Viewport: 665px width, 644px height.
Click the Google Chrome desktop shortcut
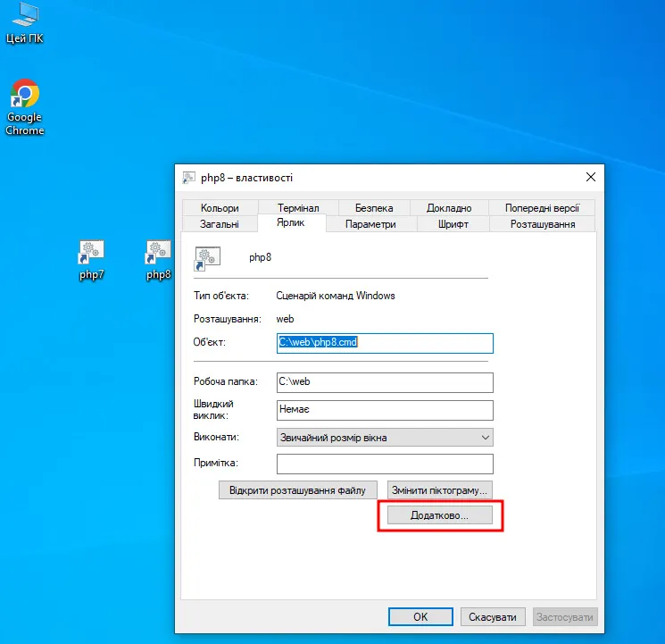pyautogui.click(x=25, y=106)
